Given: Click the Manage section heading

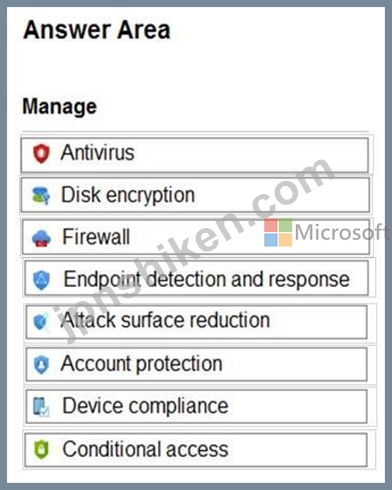Looking at the screenshot, I should [x=59, y=107].
